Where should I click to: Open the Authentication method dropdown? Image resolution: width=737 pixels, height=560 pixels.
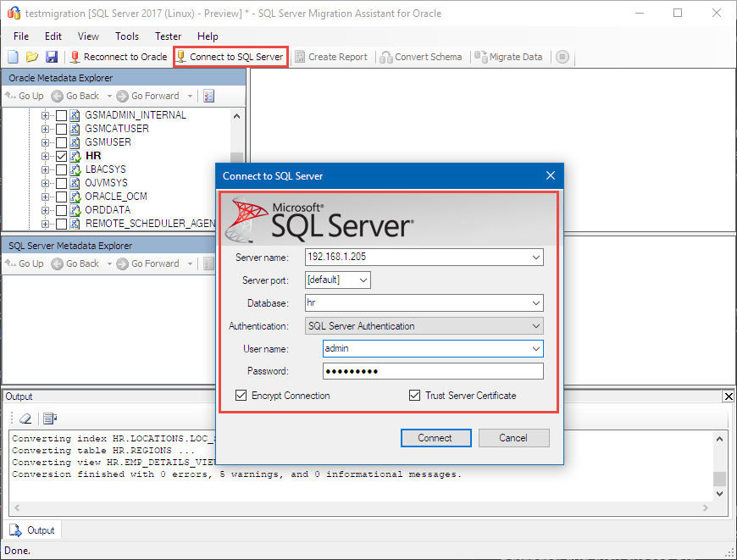point(536,326)
